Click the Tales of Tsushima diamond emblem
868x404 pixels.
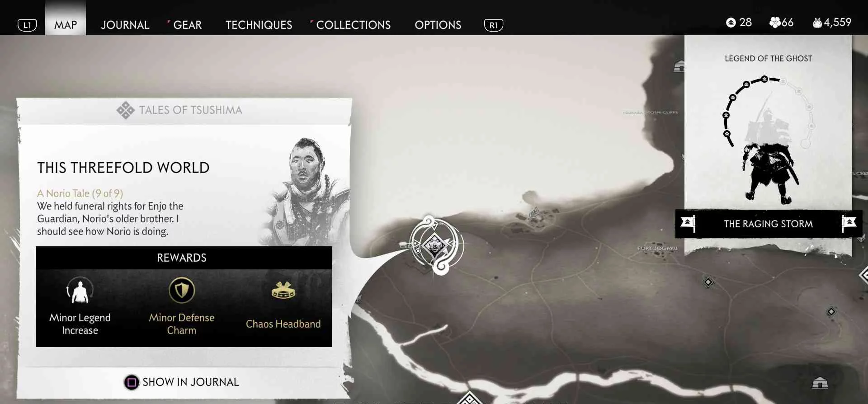coord(125,110)
